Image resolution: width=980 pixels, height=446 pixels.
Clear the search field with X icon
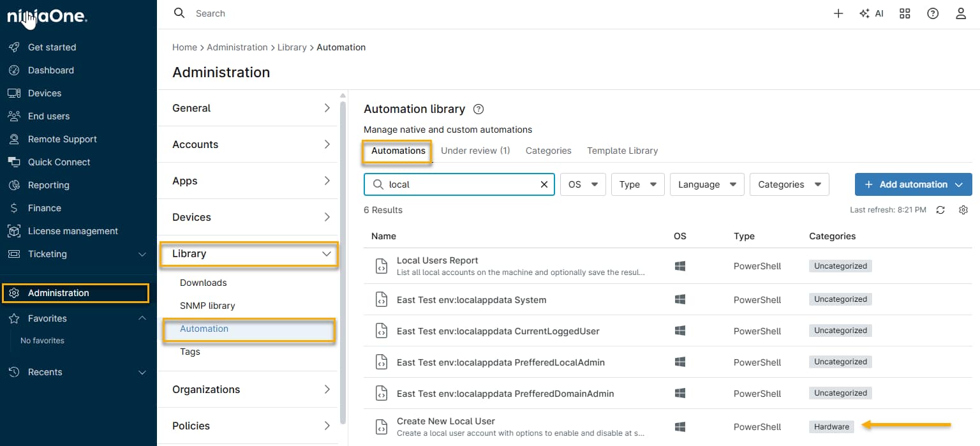click(x=544, y=184)
